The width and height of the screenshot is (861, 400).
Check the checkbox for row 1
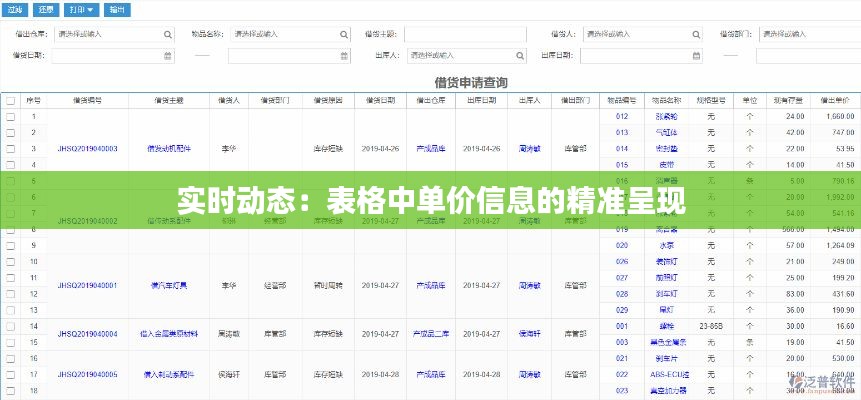[x=10, y=116]
